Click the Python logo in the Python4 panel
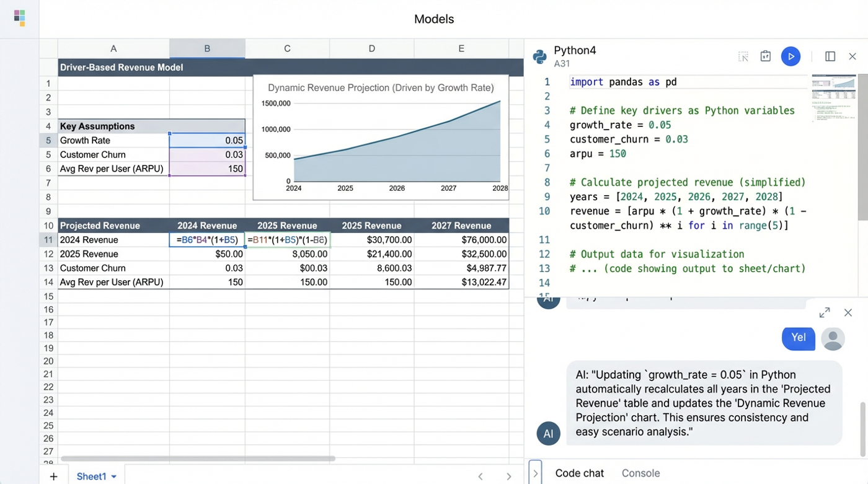The height and width of the screenshot is (484, 868). [539, 56]
